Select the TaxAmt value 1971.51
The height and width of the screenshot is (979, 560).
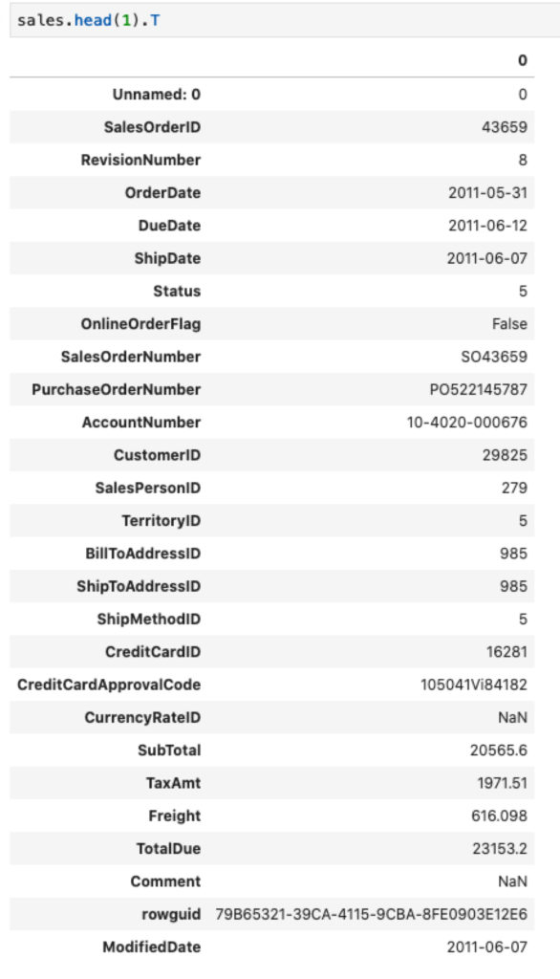(x=503, y=783)
